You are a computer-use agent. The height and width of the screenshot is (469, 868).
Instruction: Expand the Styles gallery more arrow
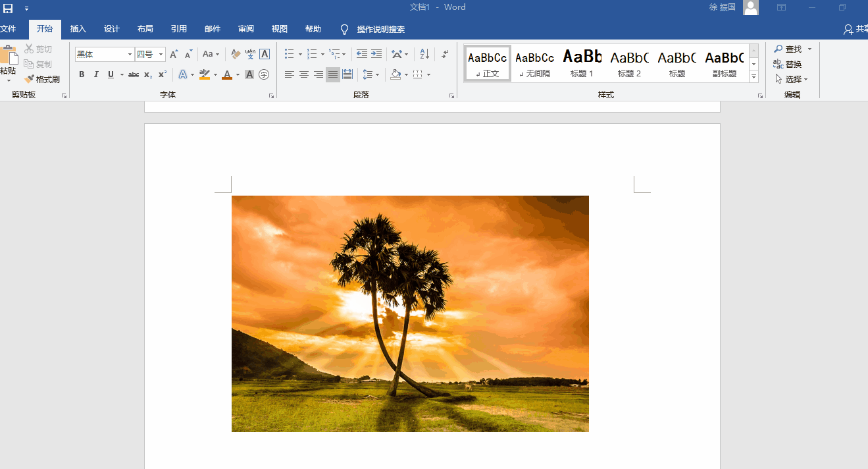coord(753,77)
